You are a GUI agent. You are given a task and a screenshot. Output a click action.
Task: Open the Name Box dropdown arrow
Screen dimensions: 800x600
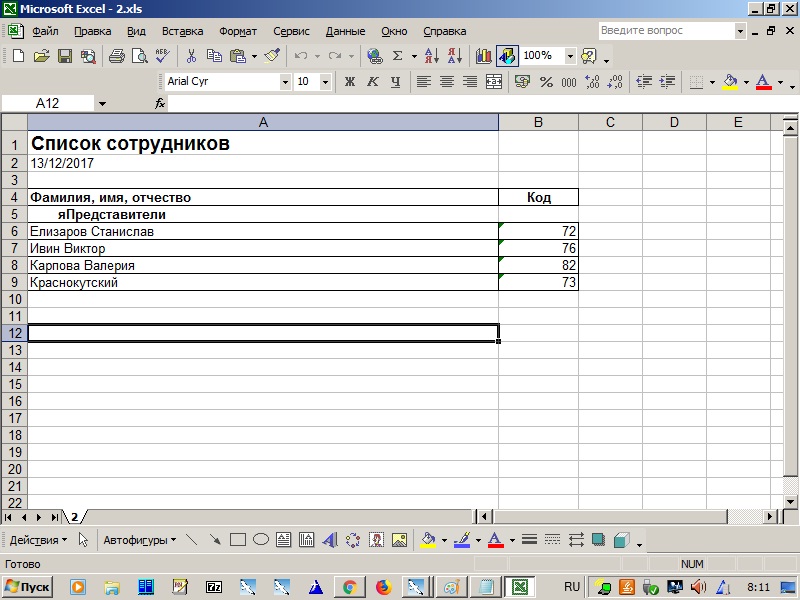(x=102, y=103)
